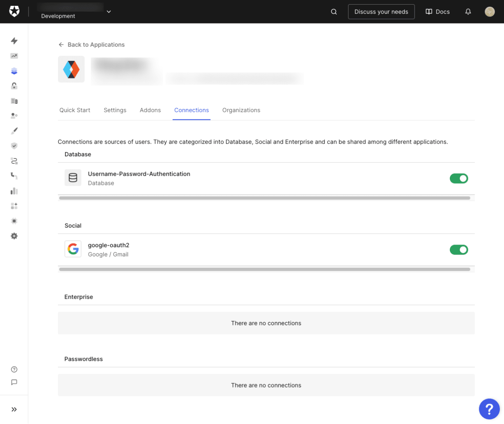The height and width of the screenshot is (424, 504).
Task: Open the Marketplace grid-plus icon
Action: (x=14, y=206)
